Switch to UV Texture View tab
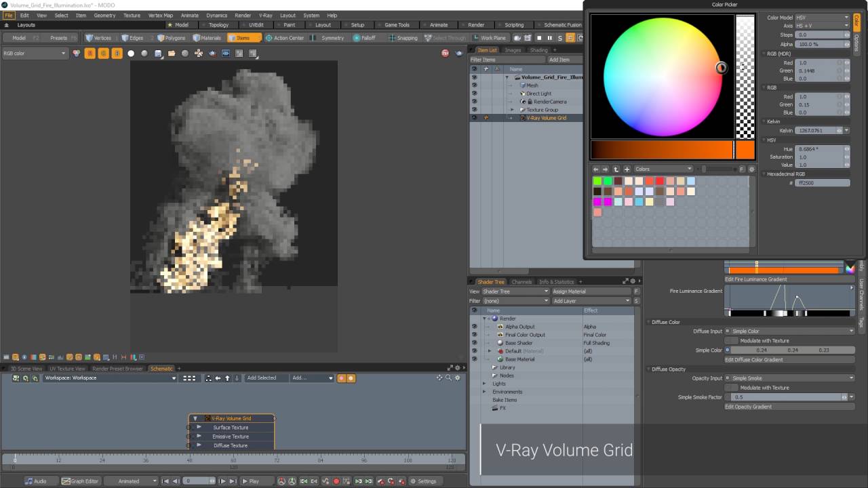Screen dimensions: 868x488 pos(67,369)
